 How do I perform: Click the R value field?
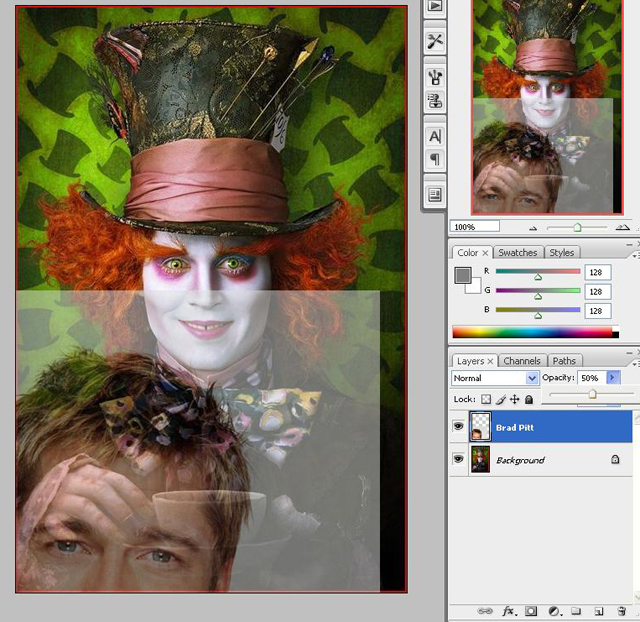tap(598, 272)
